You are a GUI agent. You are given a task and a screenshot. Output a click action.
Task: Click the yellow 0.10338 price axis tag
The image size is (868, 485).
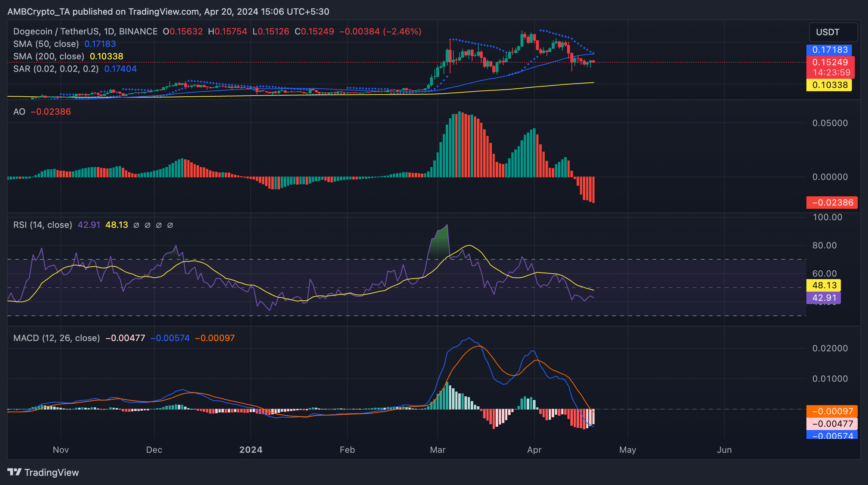tap(829, 85)
